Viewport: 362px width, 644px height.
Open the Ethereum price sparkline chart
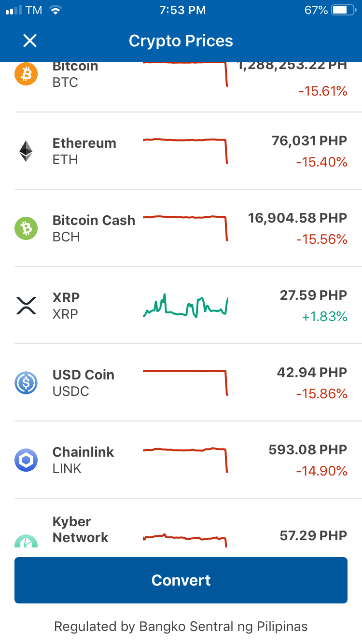(x=186, y=151)
